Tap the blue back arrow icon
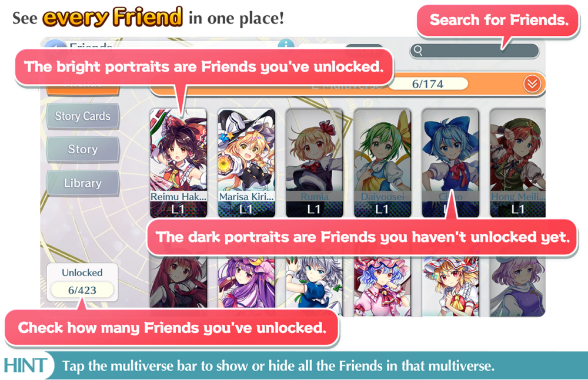The height and width of the screenshot is (380, 588). (55, 45)
